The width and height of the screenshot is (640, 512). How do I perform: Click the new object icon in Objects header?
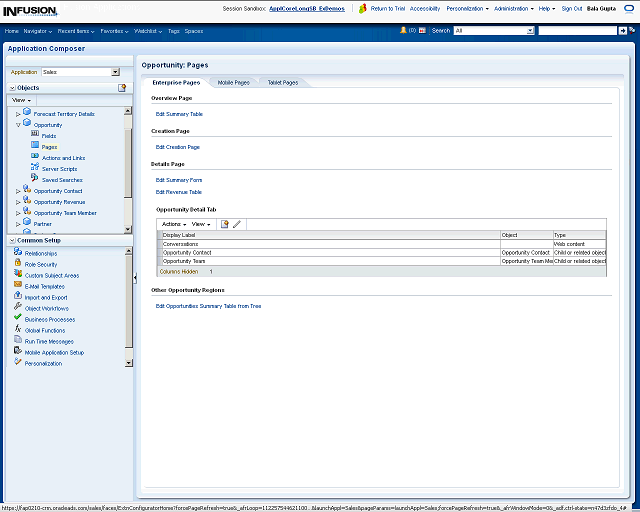point(122,88)
